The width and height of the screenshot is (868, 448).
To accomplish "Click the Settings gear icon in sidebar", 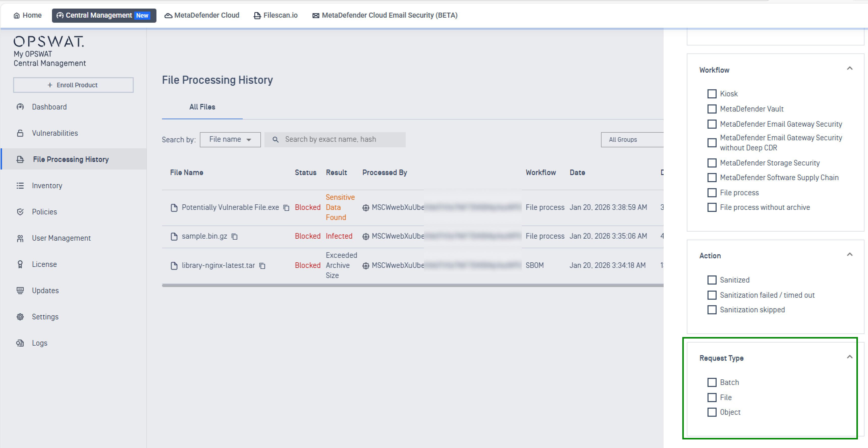I will [20, 317].
